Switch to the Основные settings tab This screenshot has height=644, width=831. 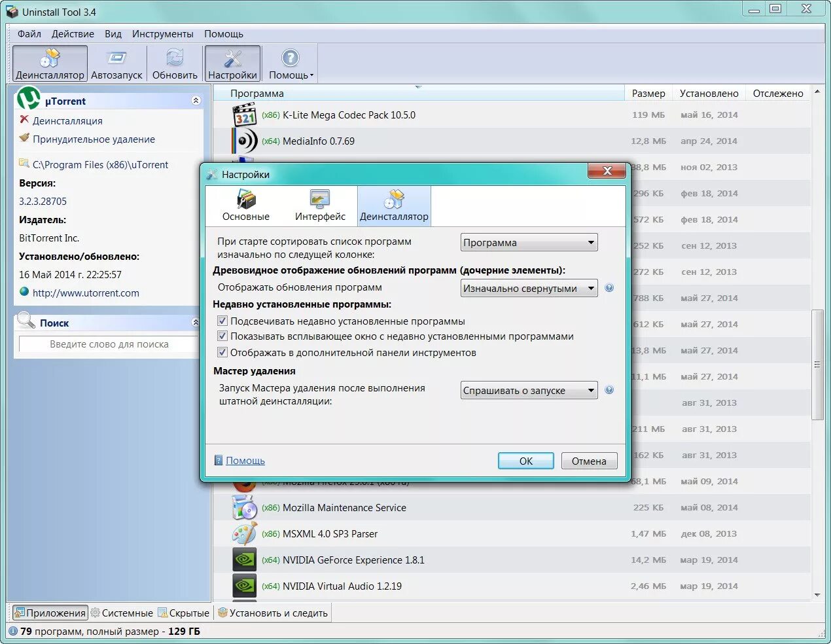(x=245, y=206)
